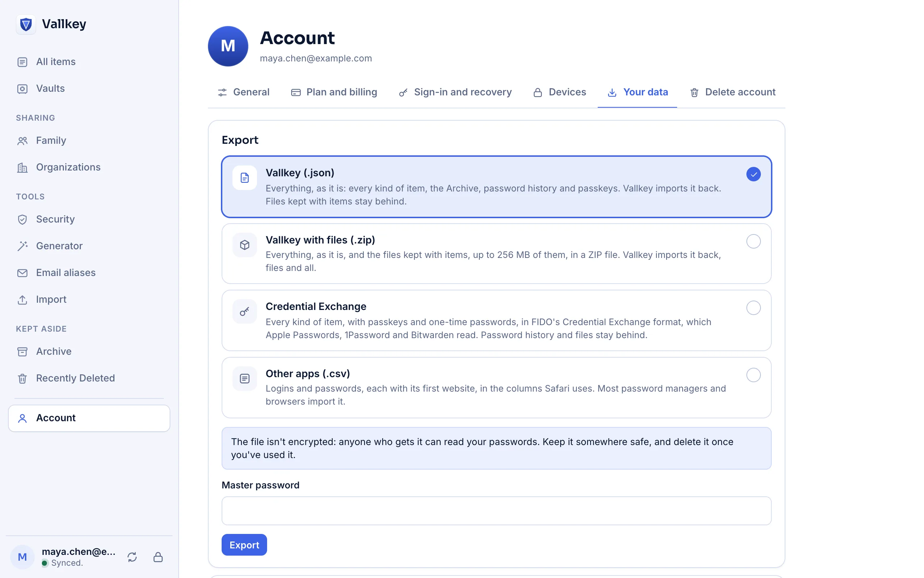The width and height of the screenshot is (924, 578).
Task: Open the Security tool
Action: 89,219
